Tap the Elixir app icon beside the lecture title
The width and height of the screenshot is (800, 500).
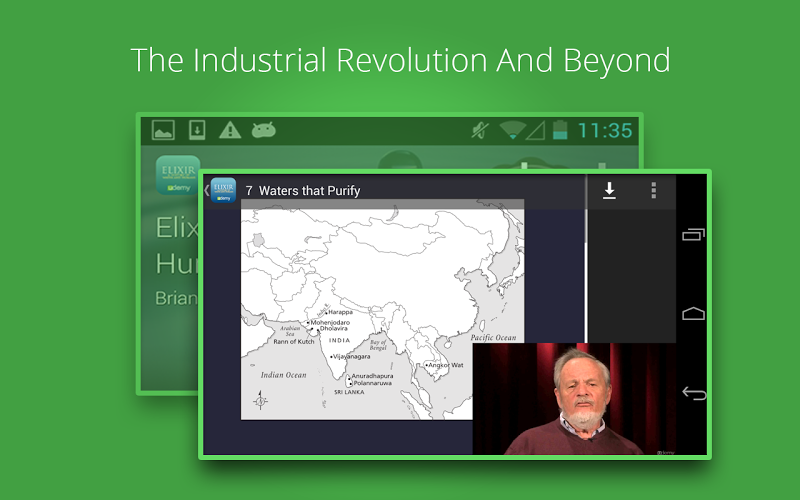coord(222,190)
